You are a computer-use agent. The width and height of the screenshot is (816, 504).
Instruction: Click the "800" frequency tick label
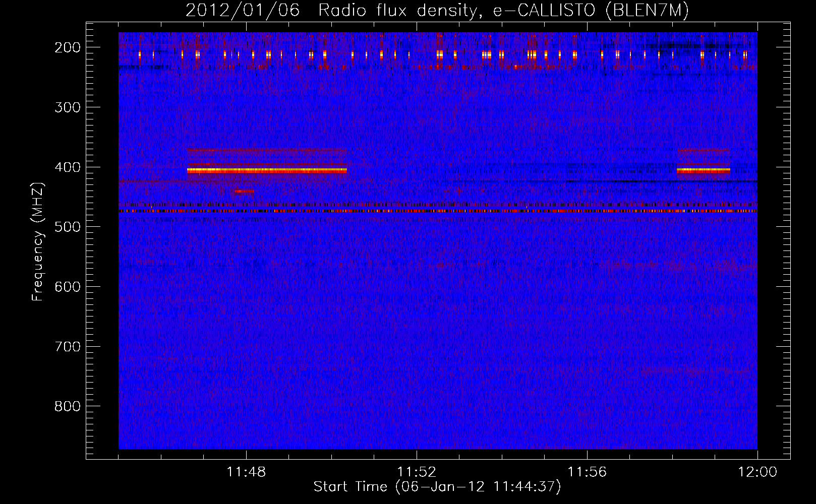pos(68,406)
